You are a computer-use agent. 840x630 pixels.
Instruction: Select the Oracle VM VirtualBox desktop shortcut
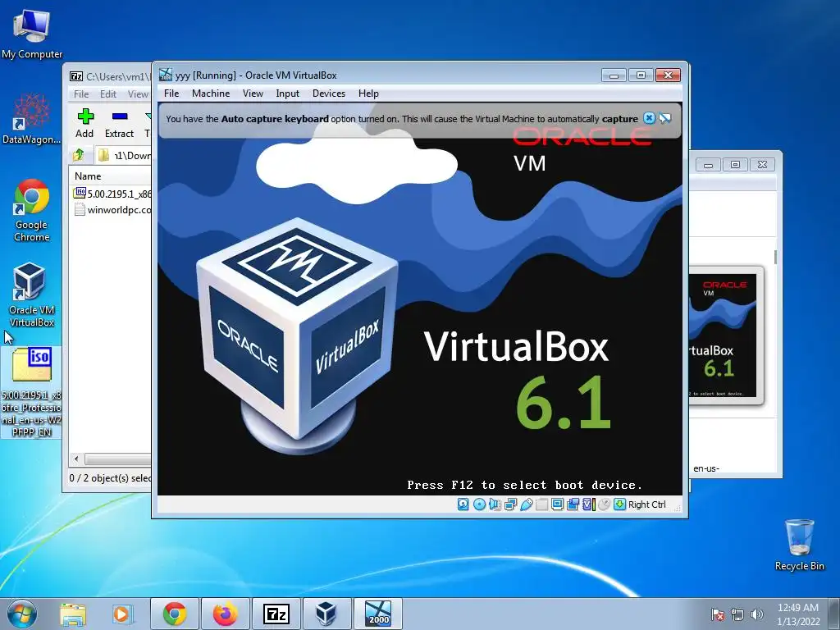(32, 294)
